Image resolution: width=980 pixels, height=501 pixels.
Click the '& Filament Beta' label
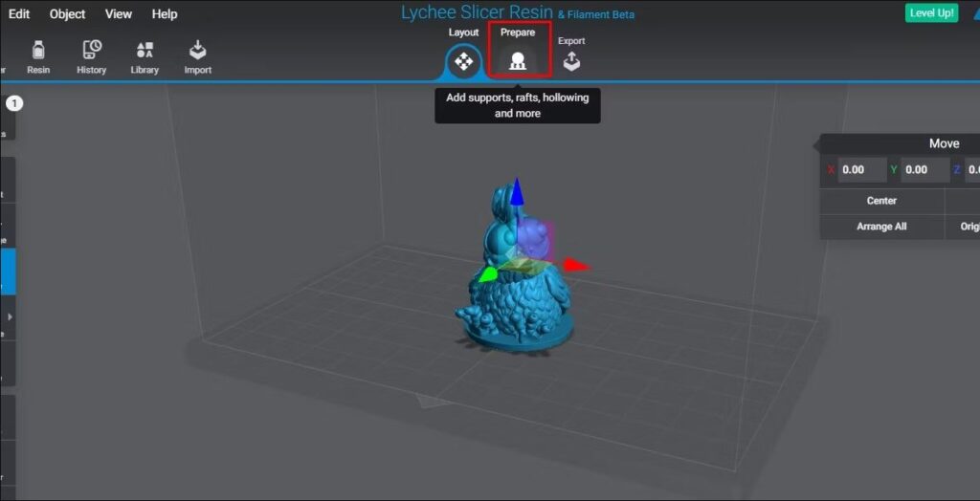tap(597, 14)
